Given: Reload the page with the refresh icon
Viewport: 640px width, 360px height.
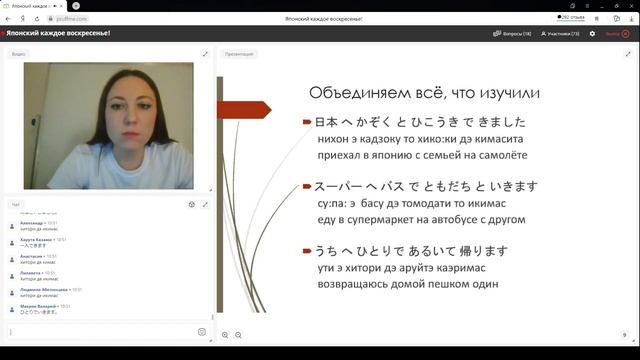Looking at the screenshot, I should (x=37, y=19).
